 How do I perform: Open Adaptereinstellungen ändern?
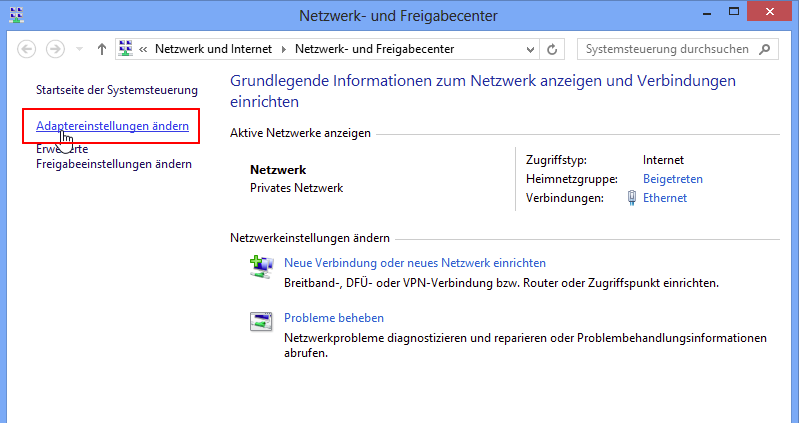[112, 126]
